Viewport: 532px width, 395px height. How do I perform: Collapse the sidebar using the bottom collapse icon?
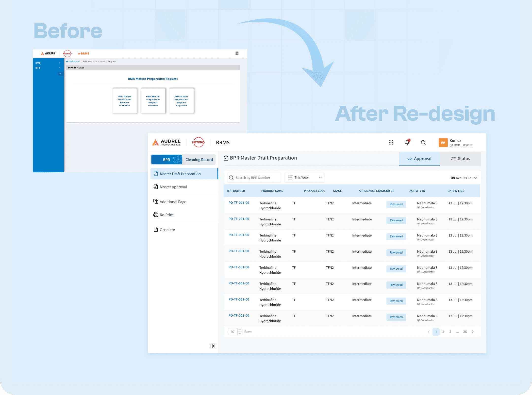tap(213, 346)
